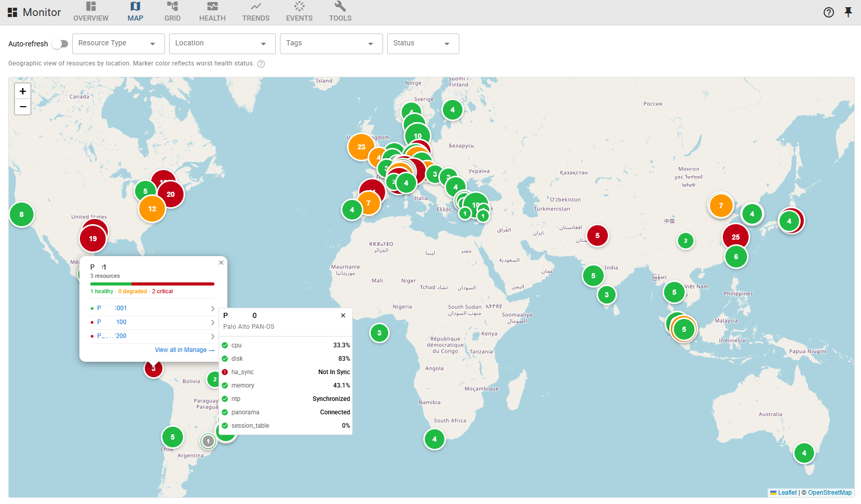Image resolution: width=861 pixels, height=504 pixels.
Task: Click the red 25 cluster marker
Action: [x=736, y=237]
